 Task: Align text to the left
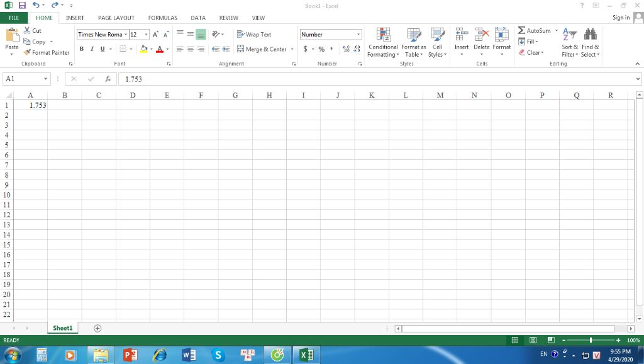(x=180, y=49)
